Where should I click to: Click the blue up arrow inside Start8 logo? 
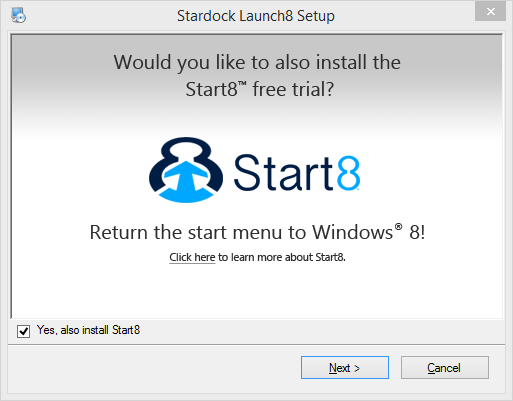[x=186, y=178]
